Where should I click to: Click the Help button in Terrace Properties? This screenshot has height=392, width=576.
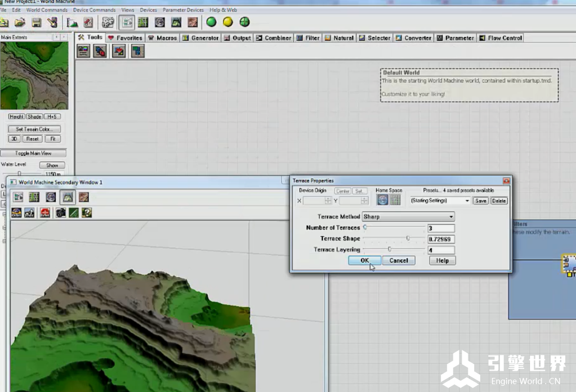pos(443,260)
